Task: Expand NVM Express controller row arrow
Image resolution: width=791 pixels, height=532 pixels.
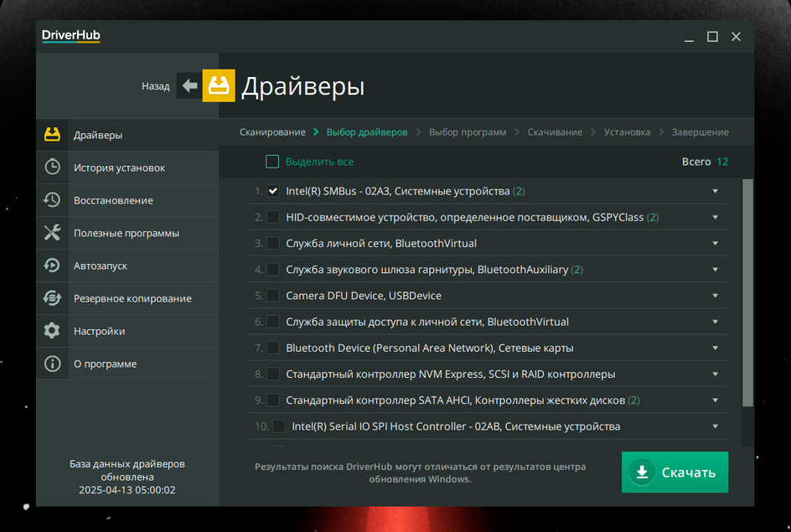Action: [x=715, y=374]
